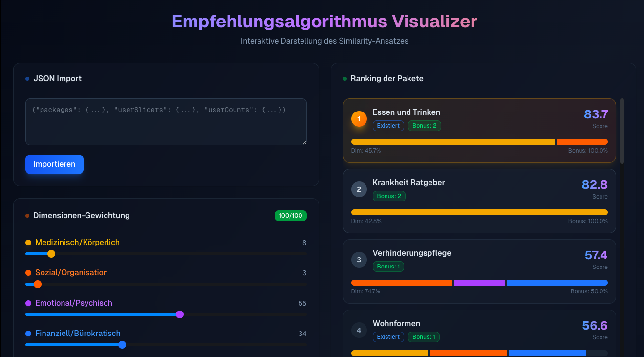This screenshot has height=357, width=644.
Task: Click the Sozial/Organisation slider handle
Action: click(x=38, y=284)
